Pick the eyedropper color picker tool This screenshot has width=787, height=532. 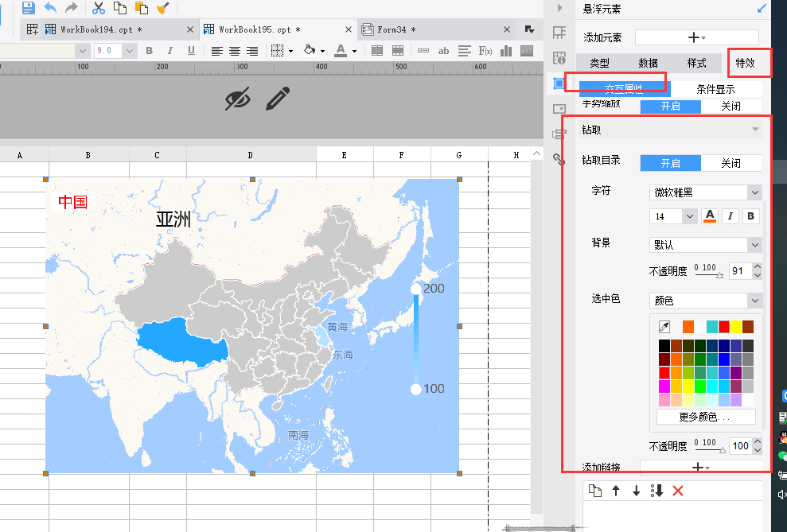pyautogui.click(x=664, y=327)
